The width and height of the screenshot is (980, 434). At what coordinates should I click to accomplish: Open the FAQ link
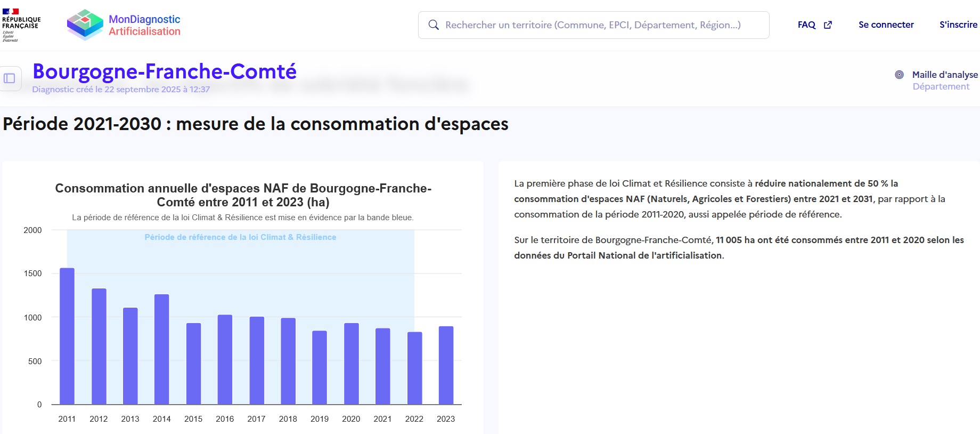pos(806,25)
